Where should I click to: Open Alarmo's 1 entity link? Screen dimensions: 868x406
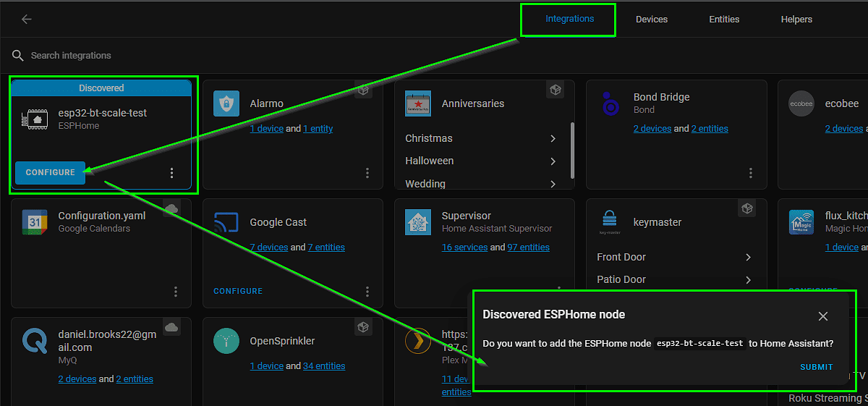[318, 129]
